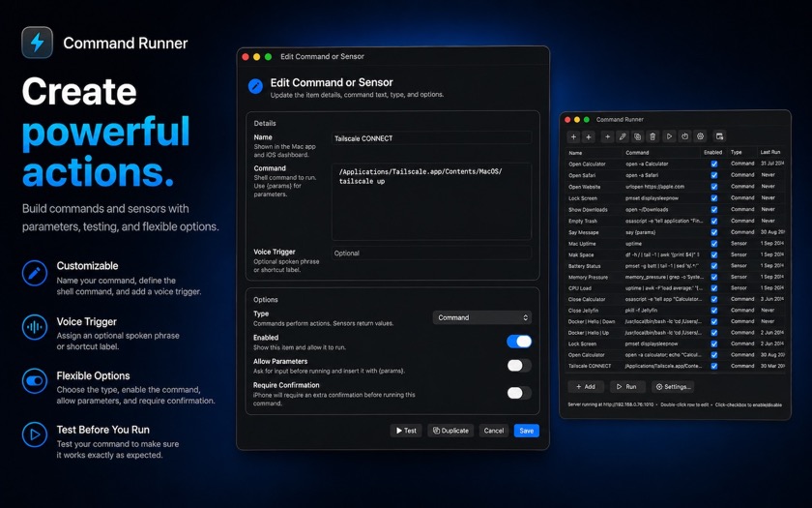Click the Run button below the command list

626,387
